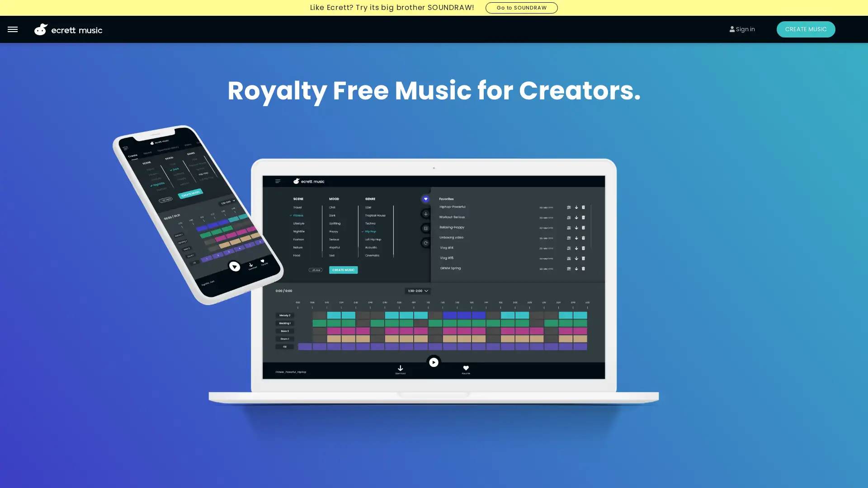Image resolution: width=868 pixels, height=488 pixels.
Task: Select the Hip Hop genre filter
Action: tap(371, 231)
